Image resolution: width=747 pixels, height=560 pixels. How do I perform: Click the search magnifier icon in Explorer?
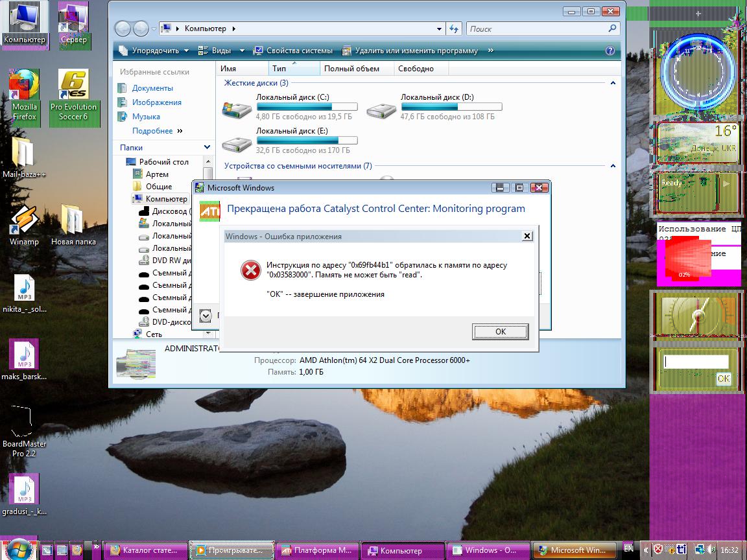pos(612,29)
